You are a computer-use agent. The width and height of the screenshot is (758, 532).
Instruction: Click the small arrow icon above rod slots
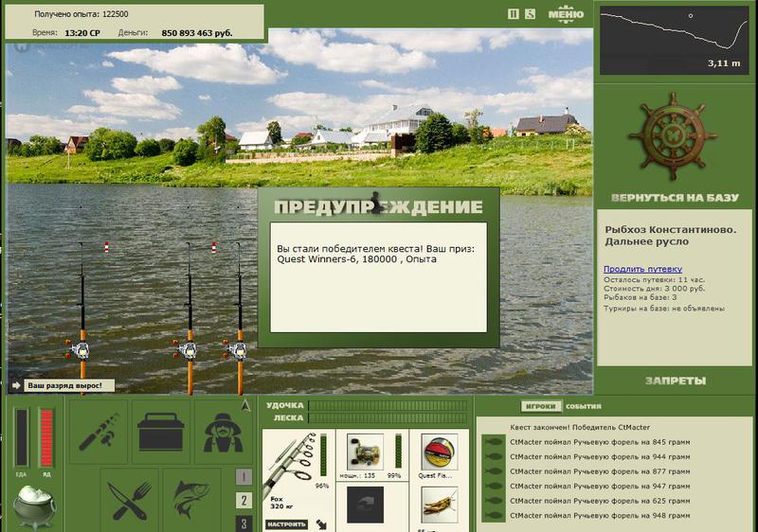click(245, 406)
